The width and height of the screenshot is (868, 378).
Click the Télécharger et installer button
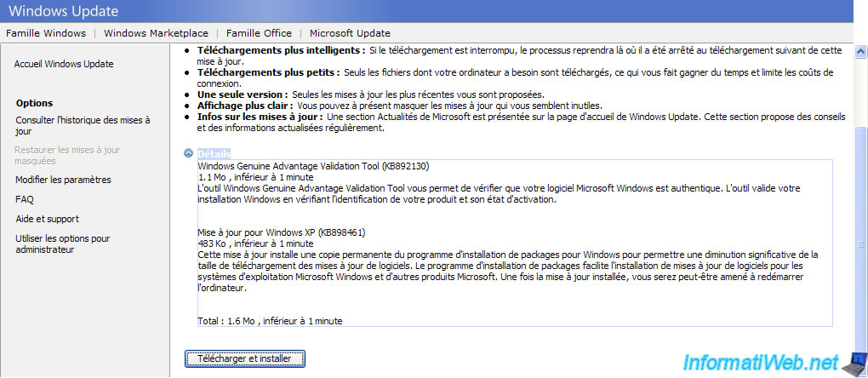point(245,358)
